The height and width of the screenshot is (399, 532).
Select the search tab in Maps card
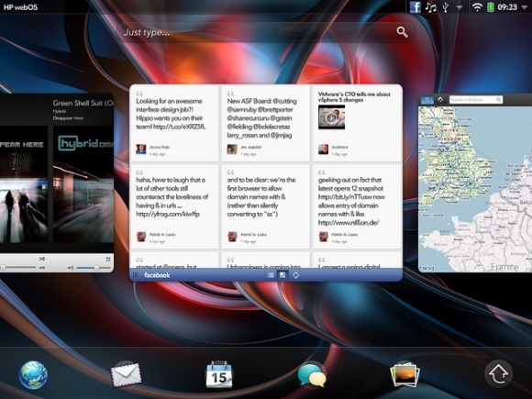pos(427,99)
